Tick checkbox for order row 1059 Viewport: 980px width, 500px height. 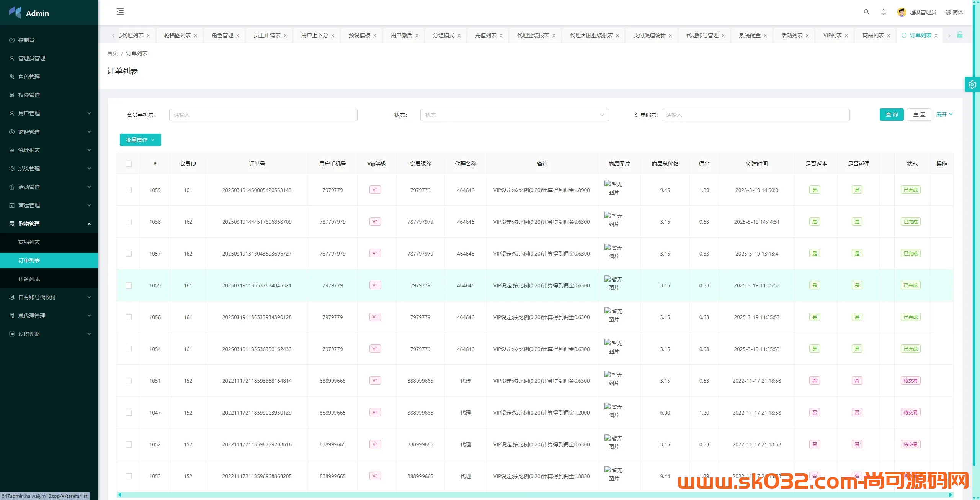(129, 190)
